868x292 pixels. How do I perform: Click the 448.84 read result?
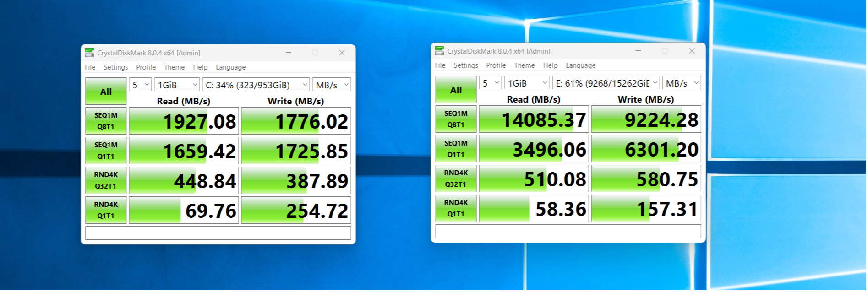pos(184,180)
